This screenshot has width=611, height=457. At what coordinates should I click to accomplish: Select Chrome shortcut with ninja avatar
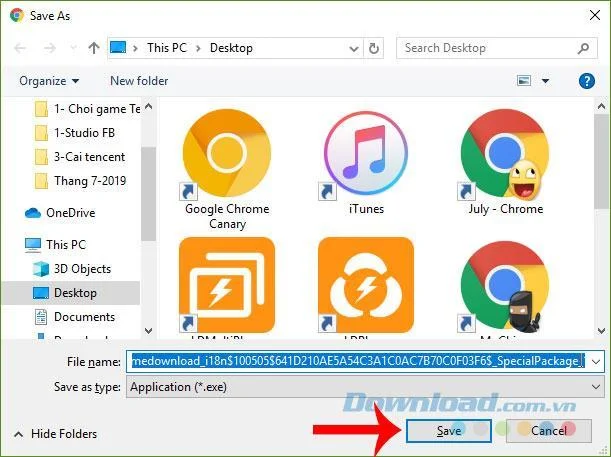(x=505, y=286)
